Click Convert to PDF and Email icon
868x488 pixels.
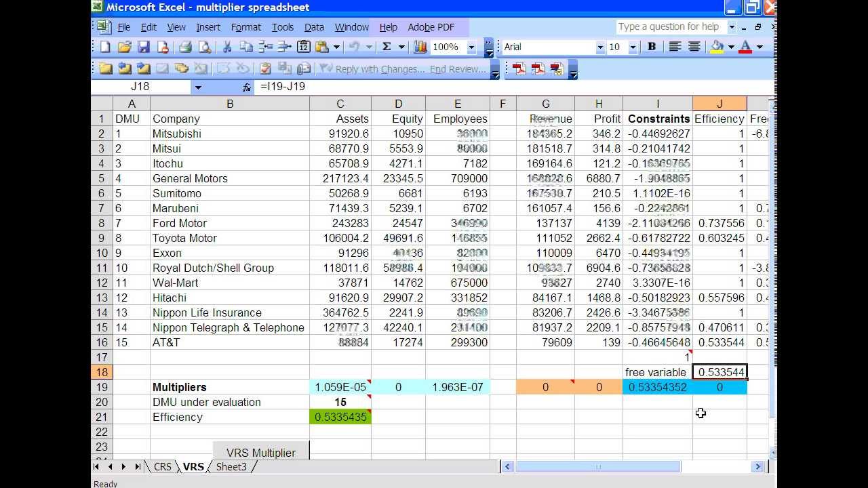tap(538, 68)
